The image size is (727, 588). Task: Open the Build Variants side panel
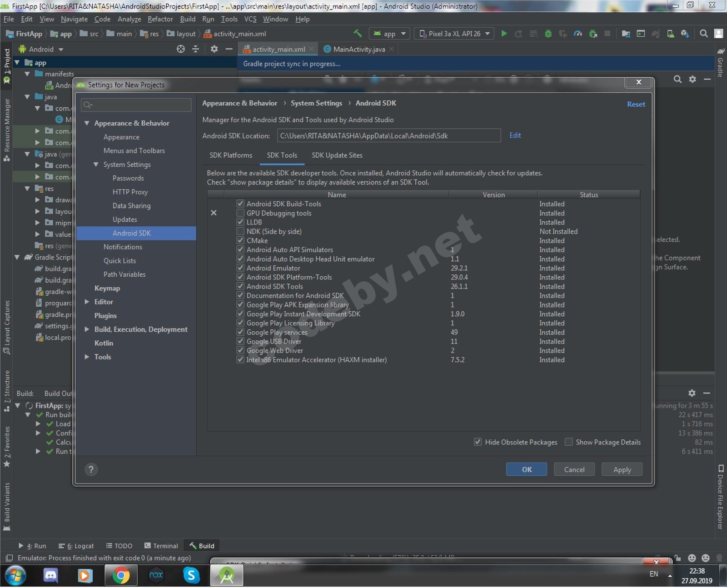[7, 506]
